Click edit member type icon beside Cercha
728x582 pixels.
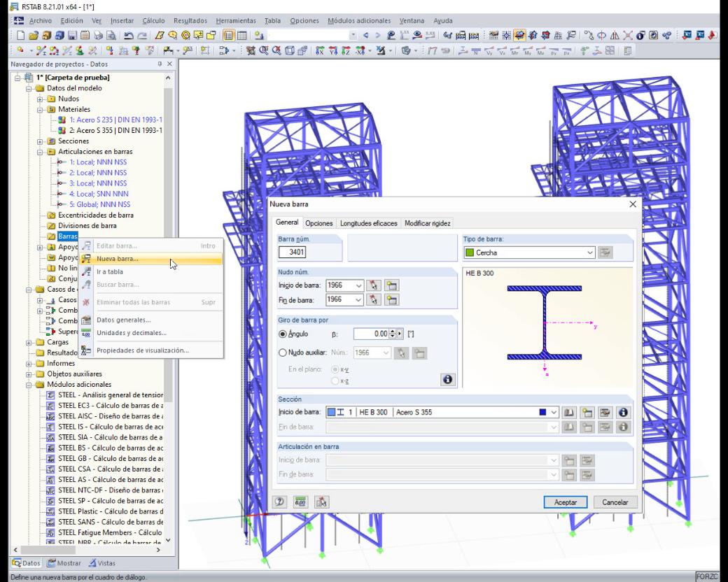coord(605,253)
